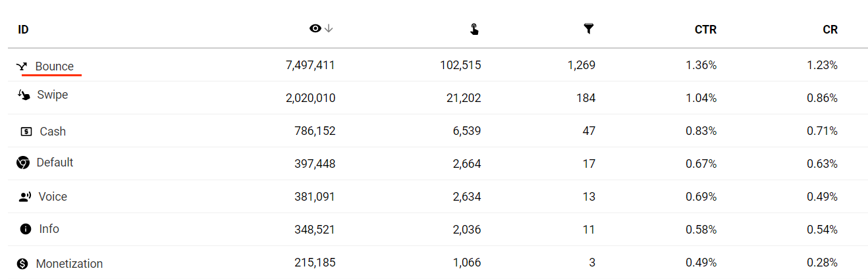Click the Cash dollar-bill icon
Screen dimensions: 868x279
coord(26,132)
